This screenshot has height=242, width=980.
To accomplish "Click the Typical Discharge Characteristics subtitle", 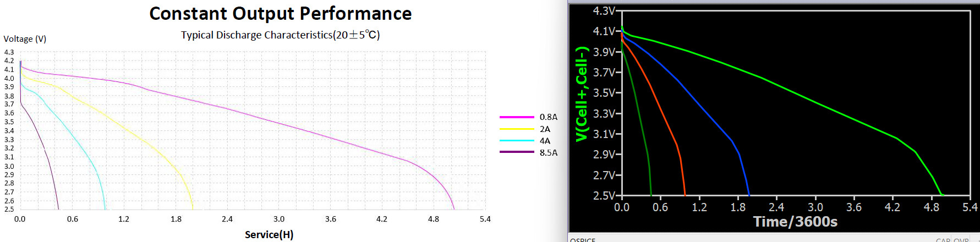I will (x=280, y=35).
